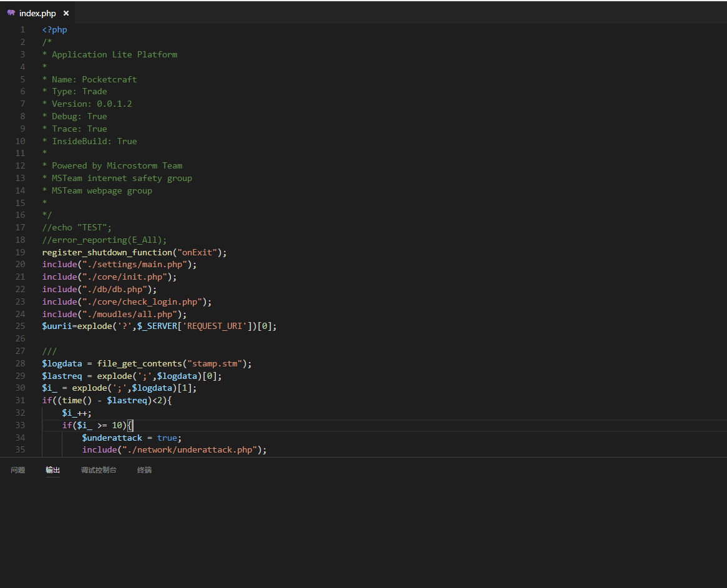Open the 调试控制台 panel tab
Screen dimensions: 727x588
99,470
